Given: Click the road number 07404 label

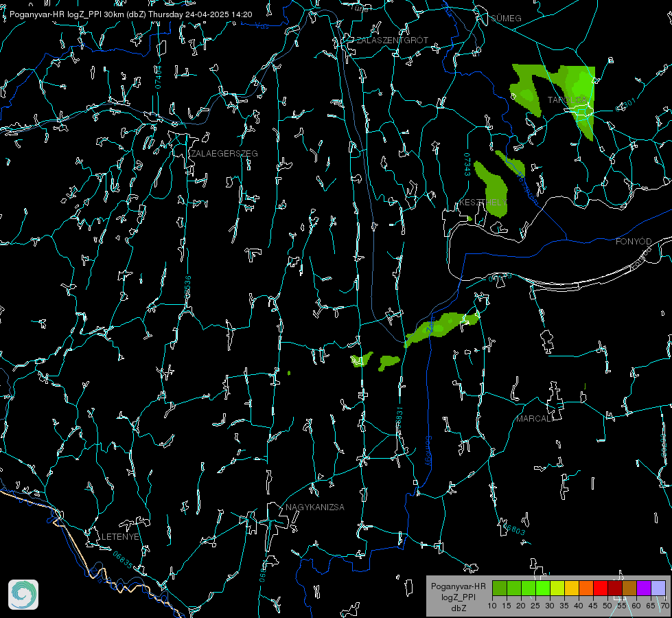Looking at the screenshot, I should coord(158,77).
